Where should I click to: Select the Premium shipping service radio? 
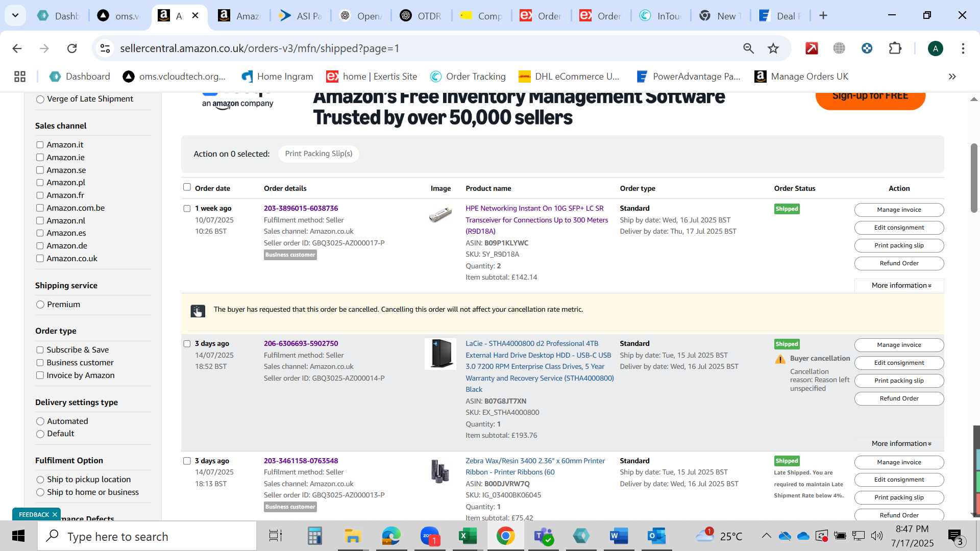tap(40, 305)
